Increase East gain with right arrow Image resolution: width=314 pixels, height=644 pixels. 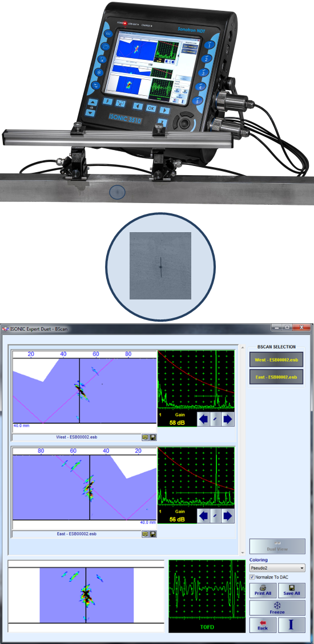click(228, 516)
